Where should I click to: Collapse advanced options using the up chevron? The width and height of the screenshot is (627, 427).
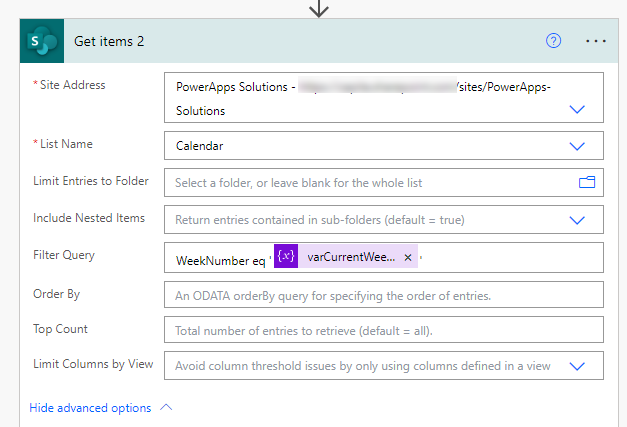click(x=166, y=408)
